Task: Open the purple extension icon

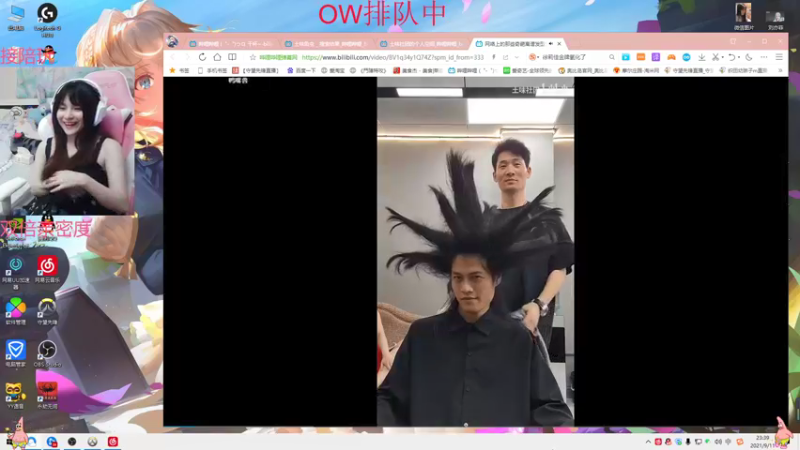Action: (656, 57)
